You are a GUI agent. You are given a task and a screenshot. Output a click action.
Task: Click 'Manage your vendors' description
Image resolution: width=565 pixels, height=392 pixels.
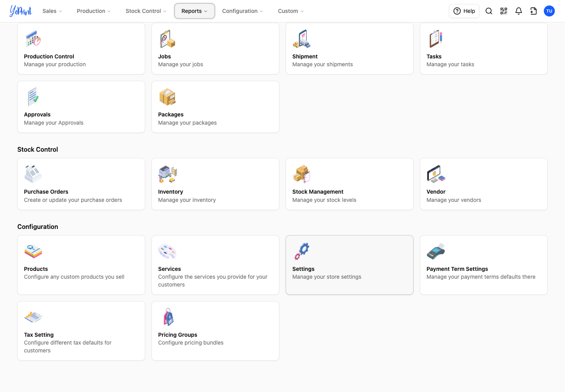[454, 200]
